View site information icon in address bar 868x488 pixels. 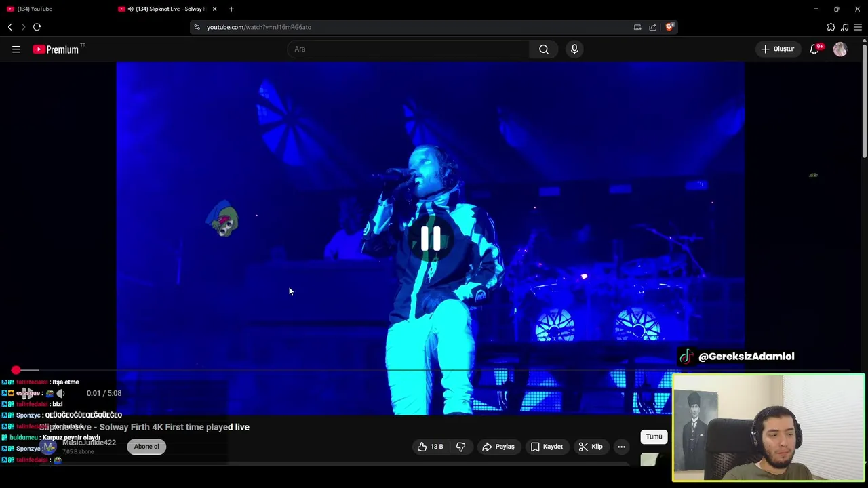tap(197, 27)
